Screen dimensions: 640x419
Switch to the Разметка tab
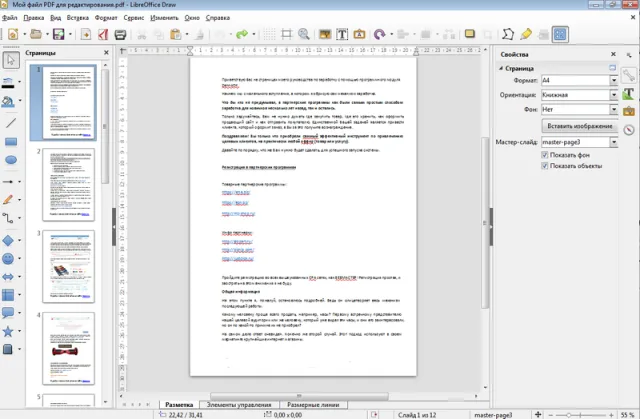(179, 405)
